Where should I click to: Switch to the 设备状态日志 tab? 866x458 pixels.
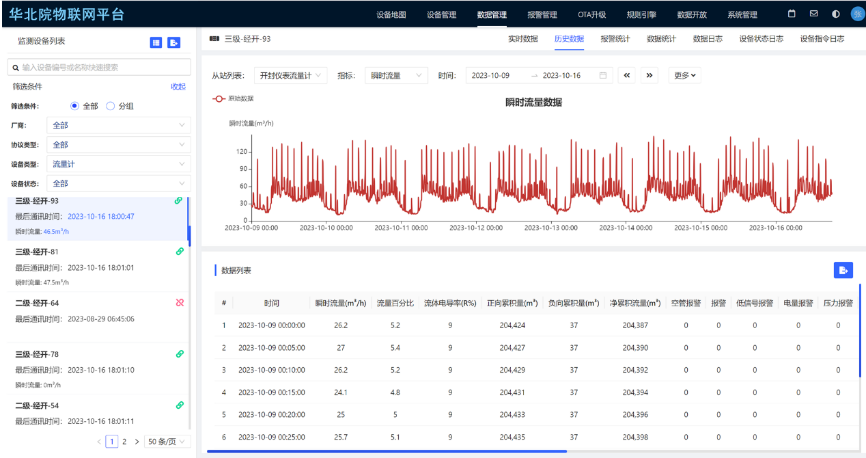[x=761, y=39]
